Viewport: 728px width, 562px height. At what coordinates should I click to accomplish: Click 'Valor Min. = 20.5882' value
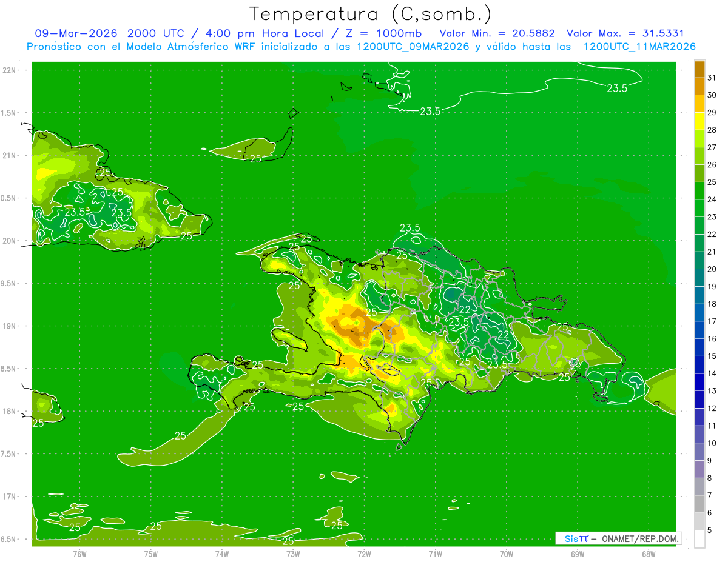coord(497,33)
